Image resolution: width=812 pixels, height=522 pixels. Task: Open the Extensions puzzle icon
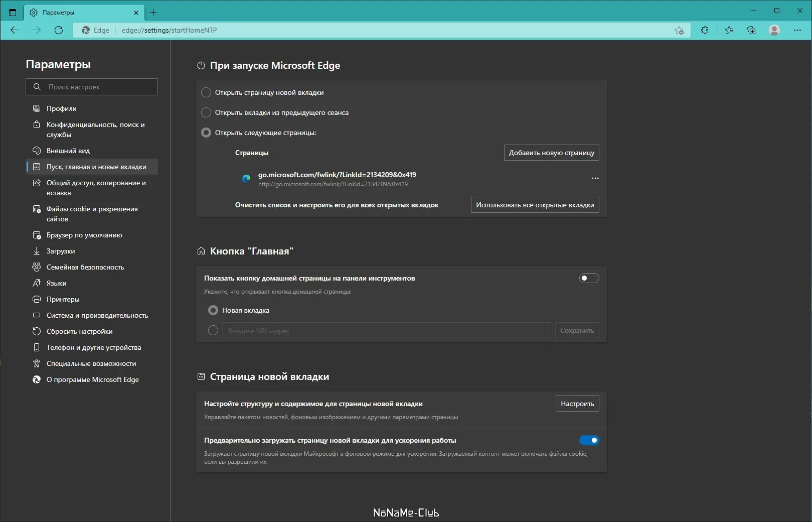[x=705, y=30]
